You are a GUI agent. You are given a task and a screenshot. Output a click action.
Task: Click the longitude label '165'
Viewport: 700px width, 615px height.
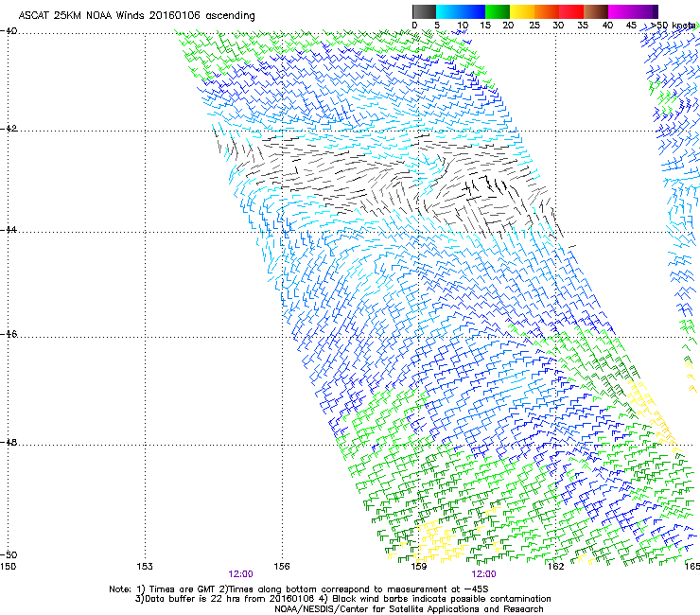[x=692, y=567]
